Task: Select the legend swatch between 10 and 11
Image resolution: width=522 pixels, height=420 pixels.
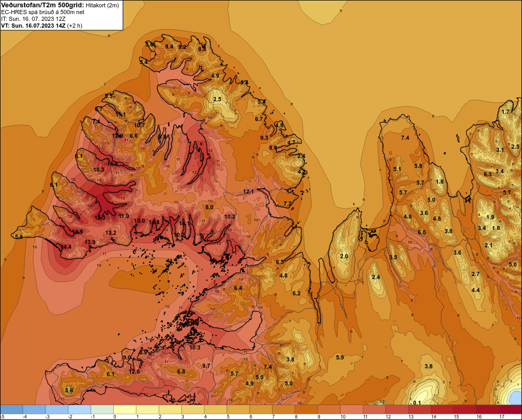Action: click(351, 410)
